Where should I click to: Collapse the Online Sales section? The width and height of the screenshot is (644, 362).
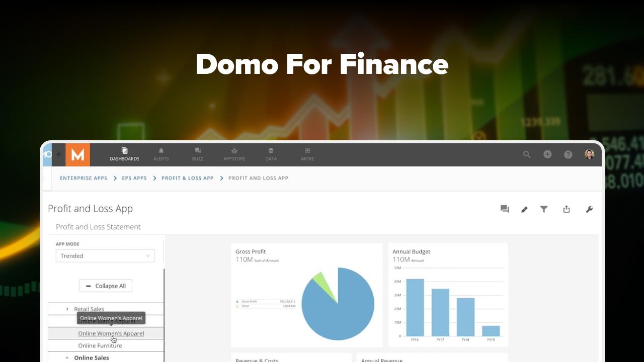[67, 357]
